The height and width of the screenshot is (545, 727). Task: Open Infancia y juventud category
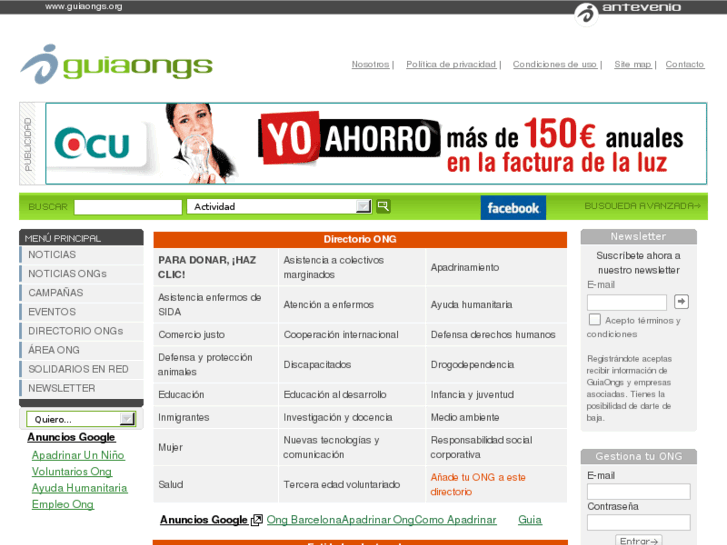point(472,394)
